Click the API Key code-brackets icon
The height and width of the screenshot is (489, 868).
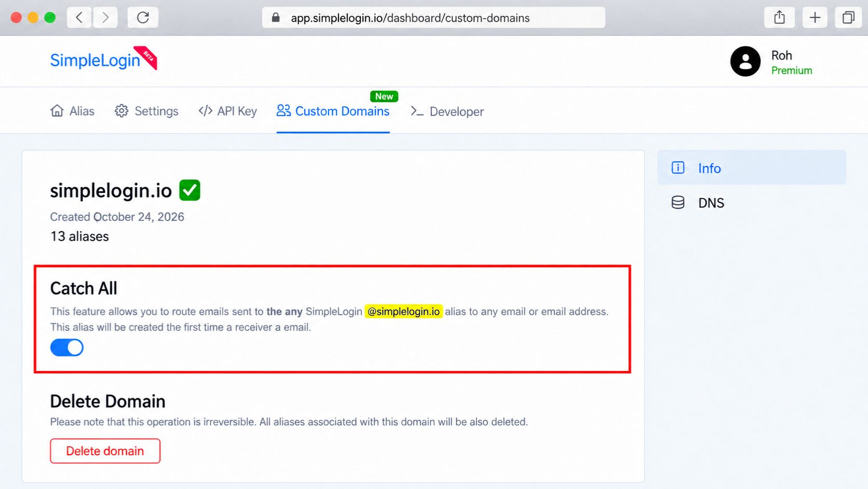(206, 111)
